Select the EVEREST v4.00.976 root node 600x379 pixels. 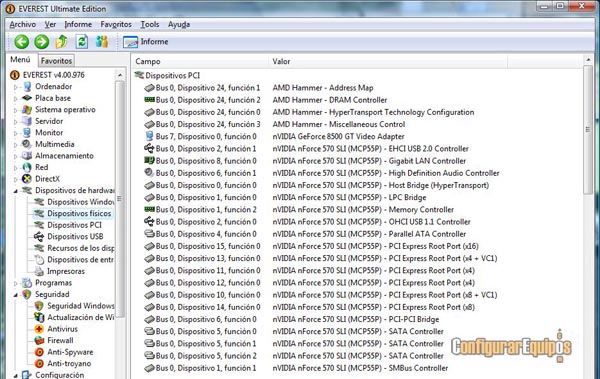(x=53, y=75)
